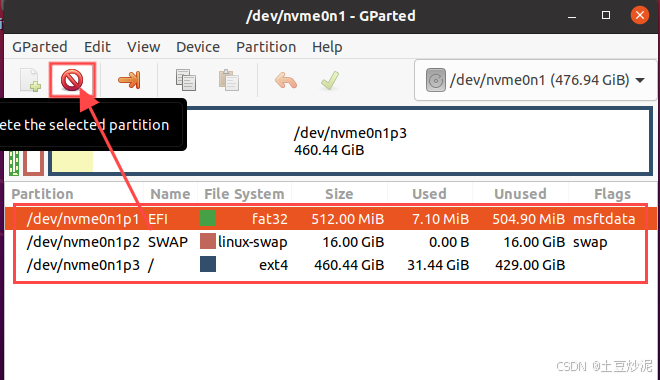The image size is (660, 380).
Task: Click the New partition toolbar icon
Action: (x=30, y=80)
